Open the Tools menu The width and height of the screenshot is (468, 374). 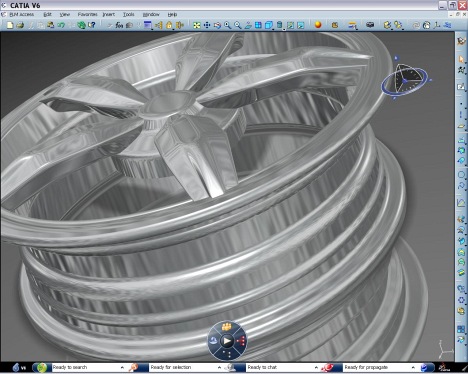coord(128,14)
